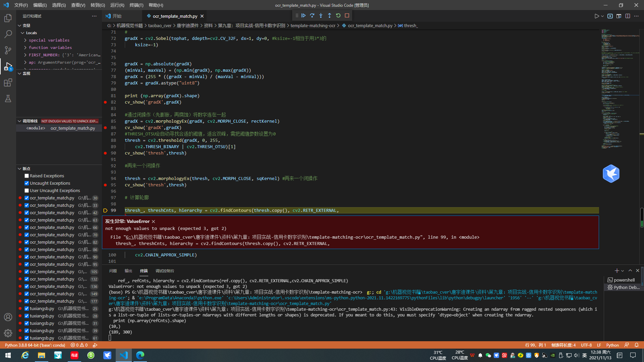Switch to the 问题 panel tab

tap(113, 271)
